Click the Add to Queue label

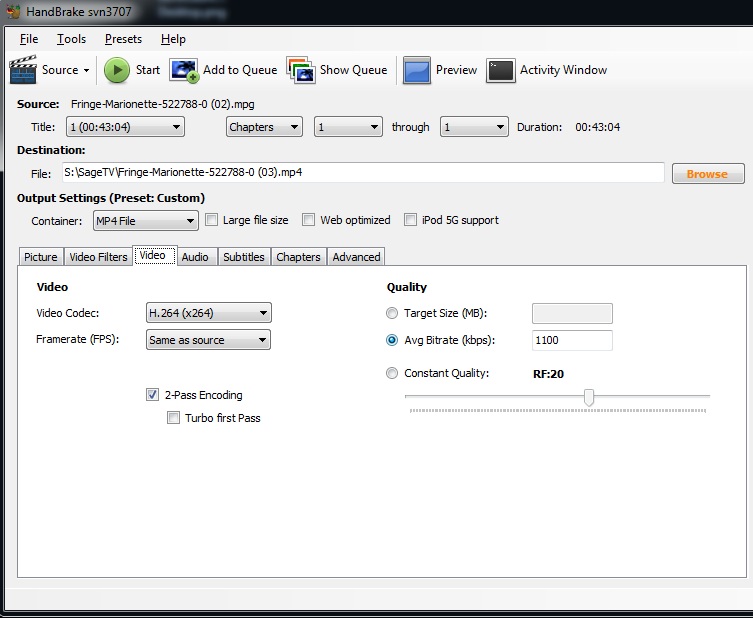[240, 70]
